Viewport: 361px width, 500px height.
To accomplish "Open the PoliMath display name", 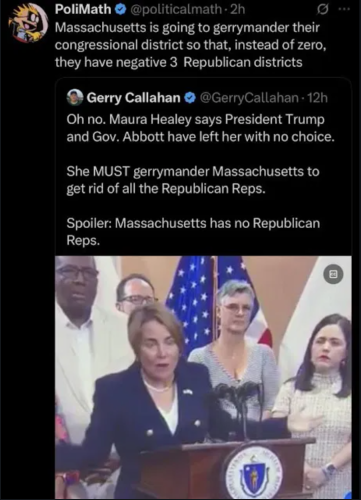I will tap(83, 10).
